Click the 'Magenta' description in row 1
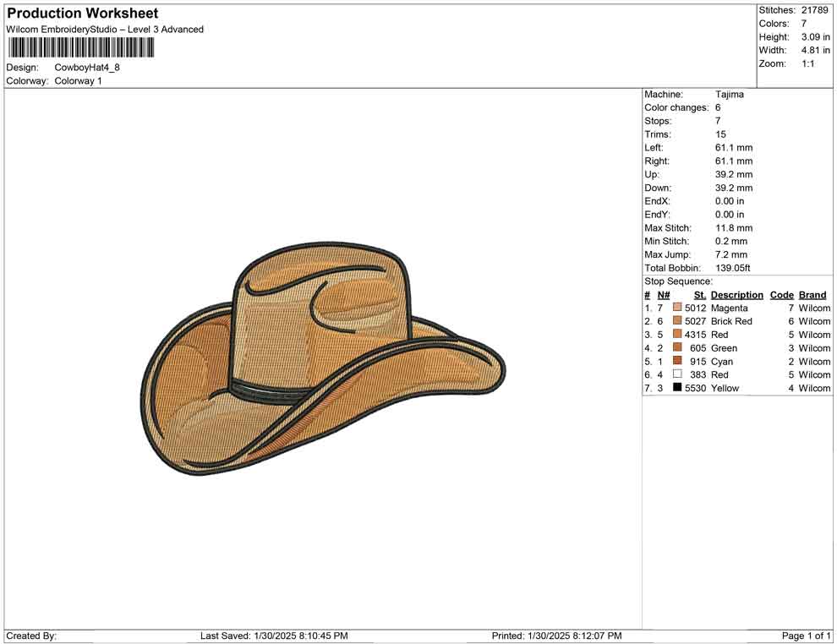This screenshot has height=644, width=837. point(729,308)
